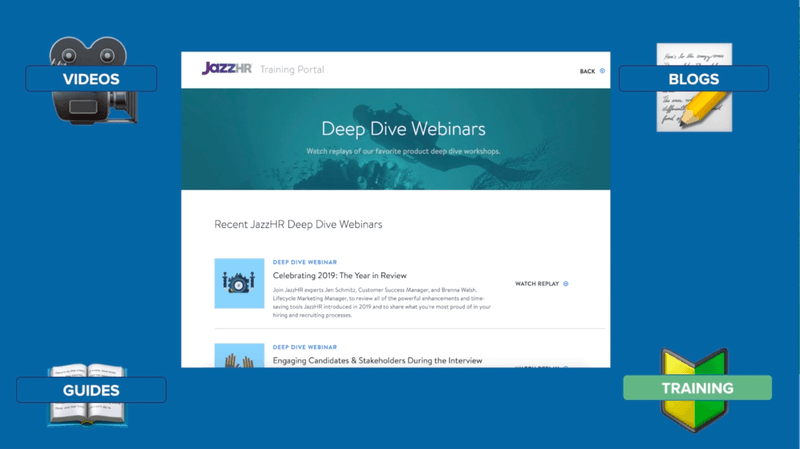
Task: Click DEEP DIVE WEBINAR tag above Celebrating 2019
Action: click(x=305, y=262)
